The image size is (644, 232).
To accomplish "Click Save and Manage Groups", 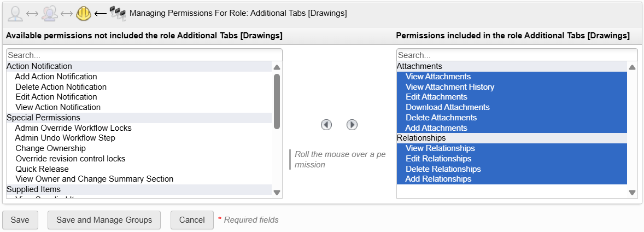I will (104, 220).
